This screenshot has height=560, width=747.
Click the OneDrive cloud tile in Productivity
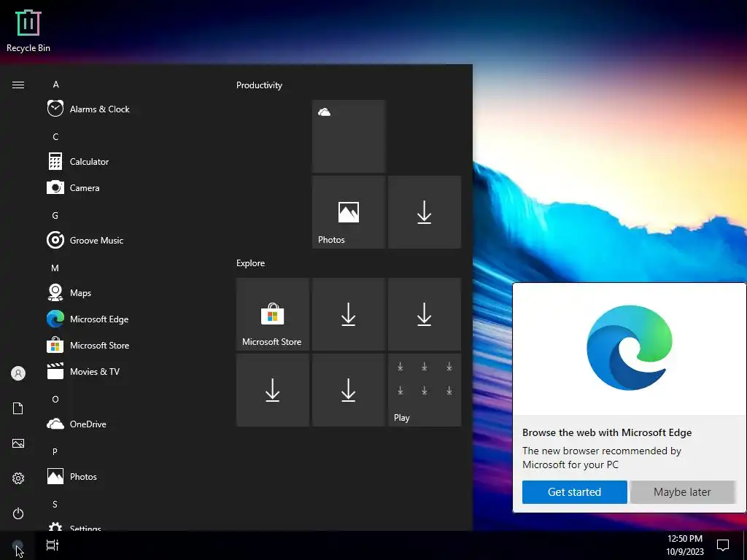coord(349,136)
